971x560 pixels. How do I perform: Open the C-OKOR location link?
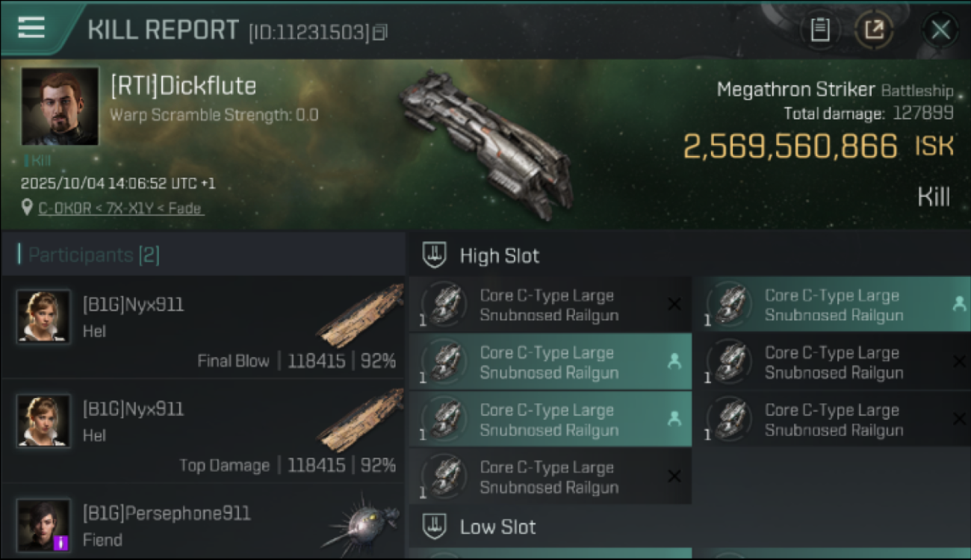point(120,208)
